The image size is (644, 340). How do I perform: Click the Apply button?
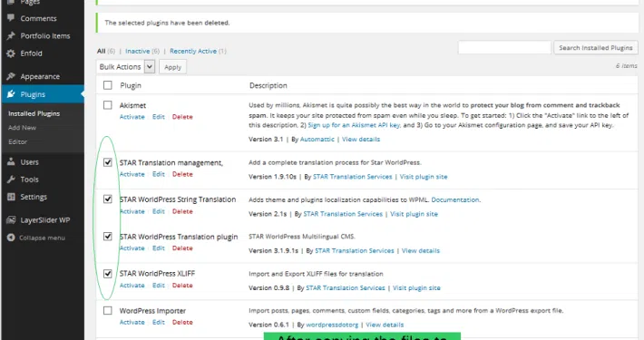coord(172,67)
